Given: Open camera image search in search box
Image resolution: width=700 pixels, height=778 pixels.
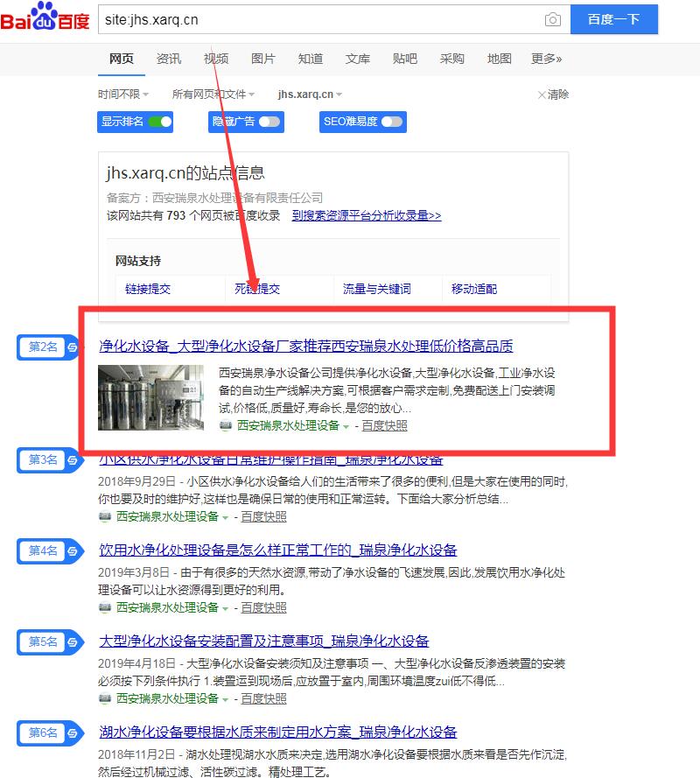Looking at the screenshot, I should [552, 20].
